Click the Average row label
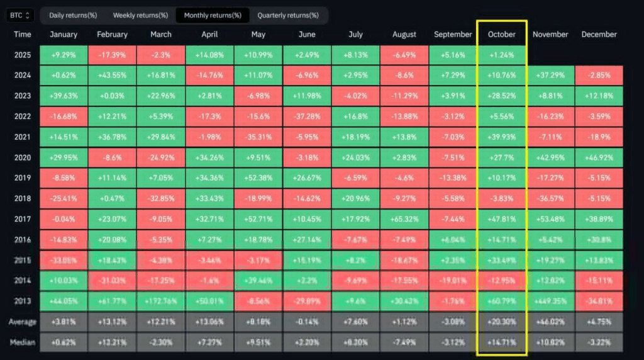The image size is (644, 360). 22,322
